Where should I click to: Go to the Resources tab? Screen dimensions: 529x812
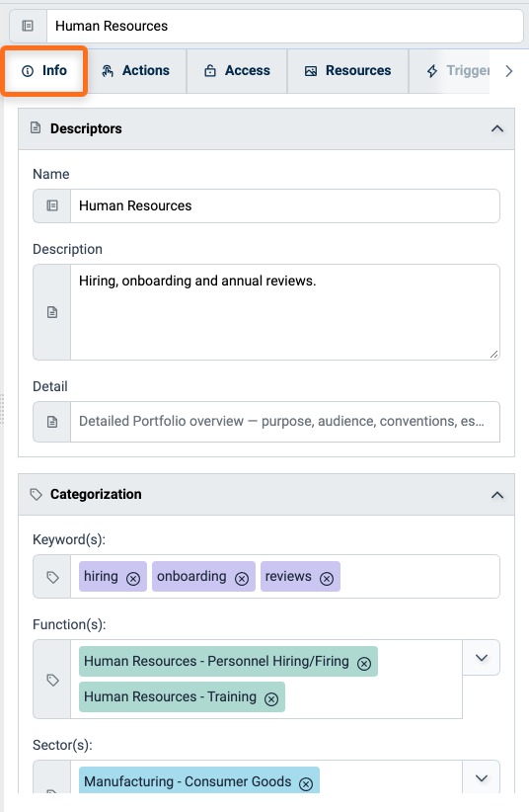point(347,71)
